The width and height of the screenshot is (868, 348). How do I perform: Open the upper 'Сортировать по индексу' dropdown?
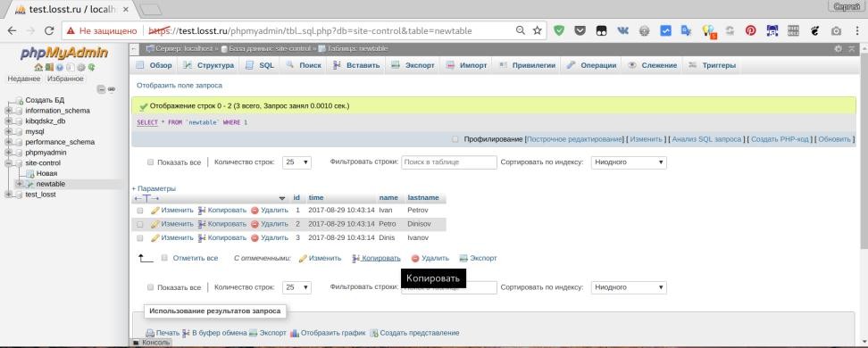(629, 162)
